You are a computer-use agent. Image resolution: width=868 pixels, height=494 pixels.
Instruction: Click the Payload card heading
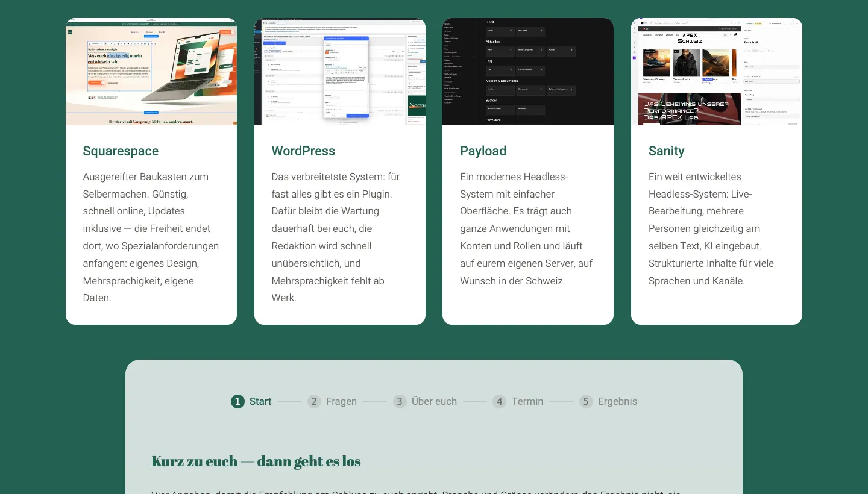tap(483, 151)
